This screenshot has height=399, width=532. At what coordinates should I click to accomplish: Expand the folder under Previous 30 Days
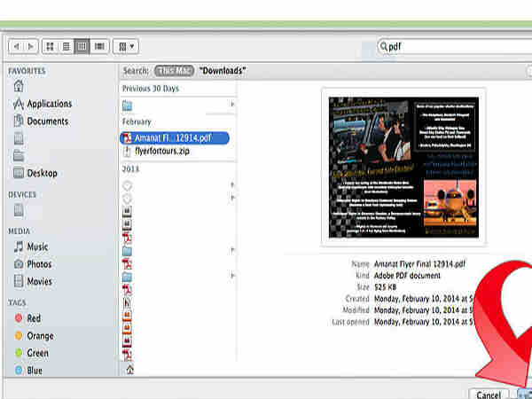pos(233,105)
